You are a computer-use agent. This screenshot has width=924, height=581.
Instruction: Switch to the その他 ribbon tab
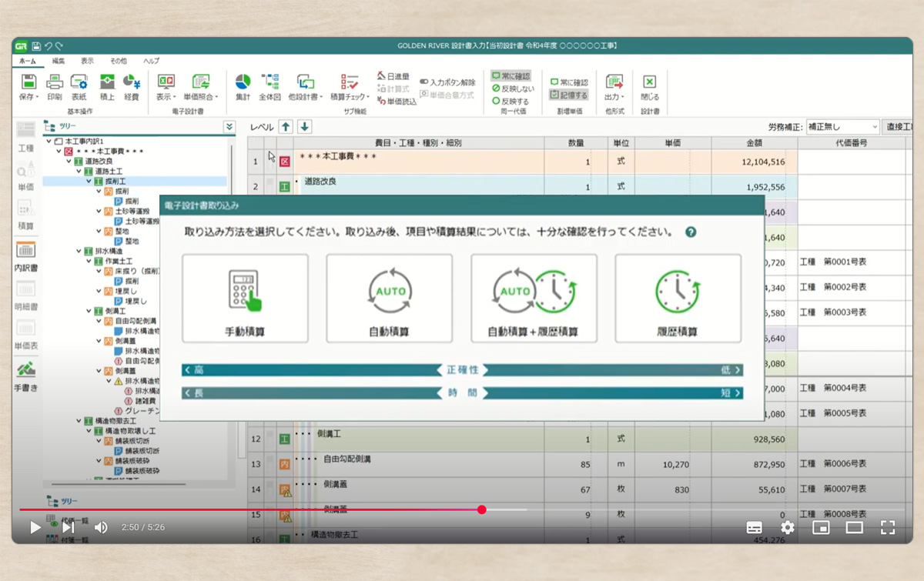118,61
